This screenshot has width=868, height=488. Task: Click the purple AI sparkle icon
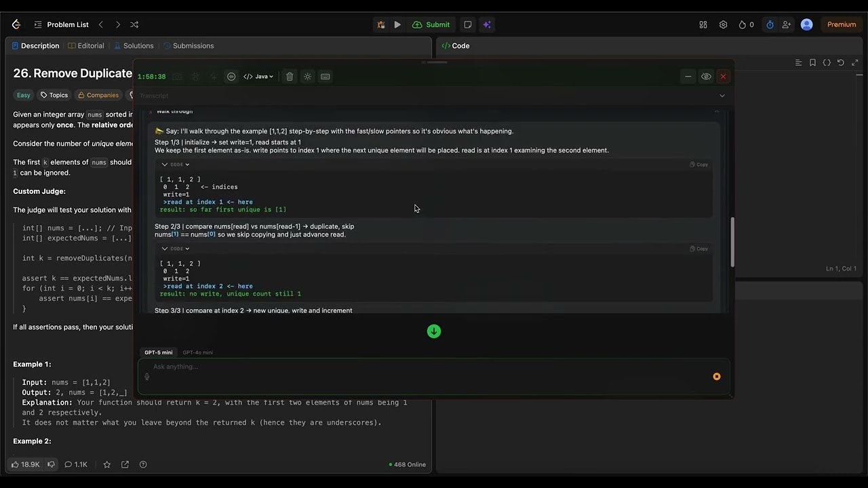[x=486, y=24]
